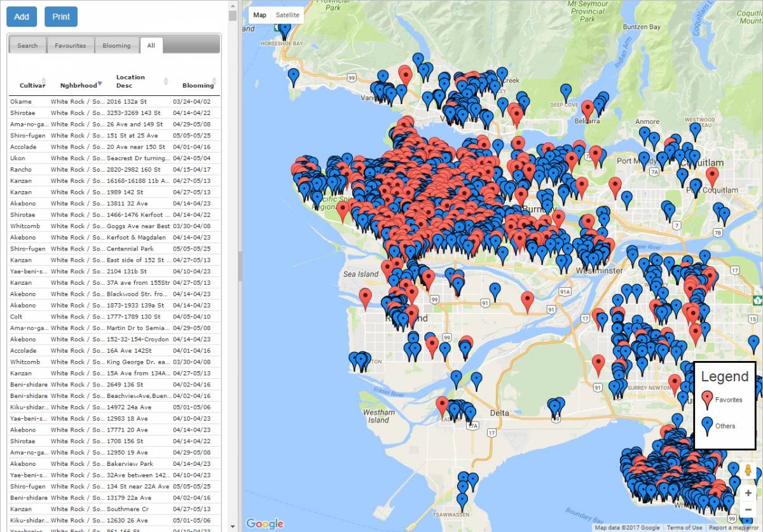Select the Colt row at 1777-1789 130 St
The height and width of the screenshot is (532, 763).
114,317
